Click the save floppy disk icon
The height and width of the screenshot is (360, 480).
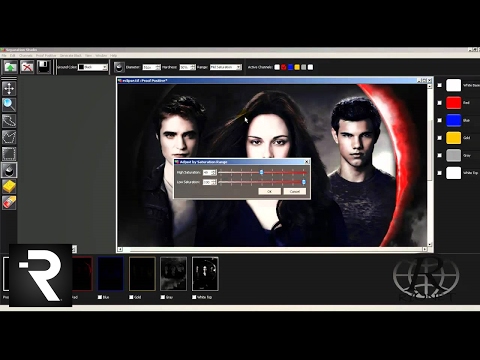point(43,67)
